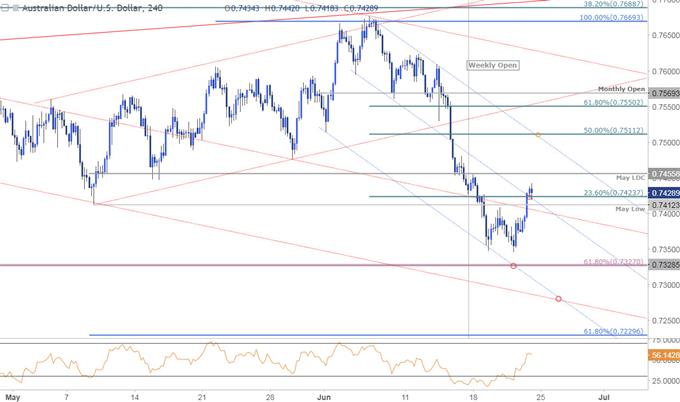Click the May Low label
The width and height of the screenshot is (680, 402).
(631, 209)
